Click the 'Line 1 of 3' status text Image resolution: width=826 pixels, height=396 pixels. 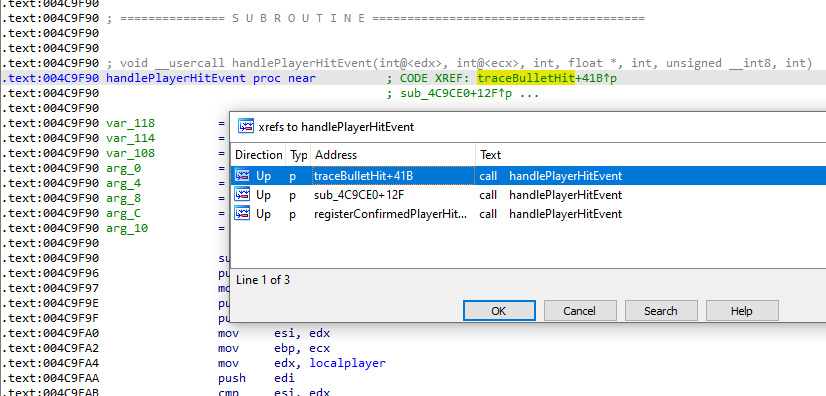pos(263,280)
